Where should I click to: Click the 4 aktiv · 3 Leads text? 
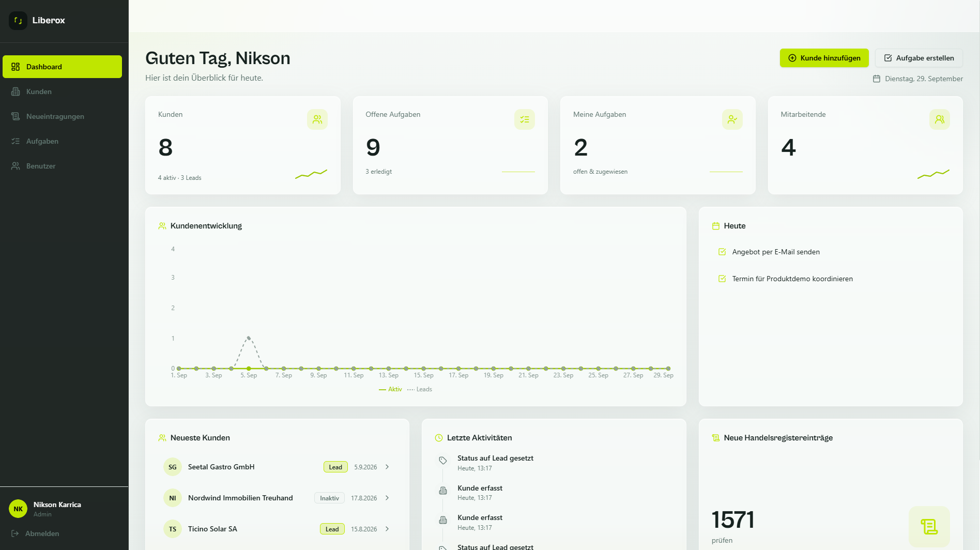pyautogui.click(x=180, y=178)
